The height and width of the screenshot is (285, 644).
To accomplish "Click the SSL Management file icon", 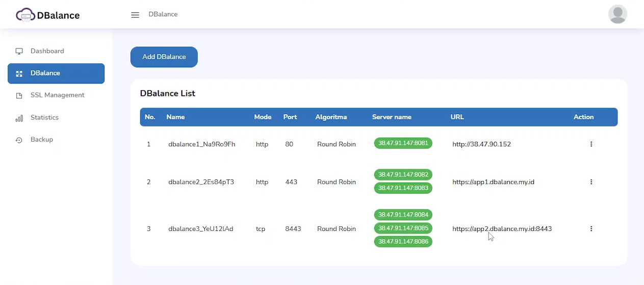I will coord(19,95).
